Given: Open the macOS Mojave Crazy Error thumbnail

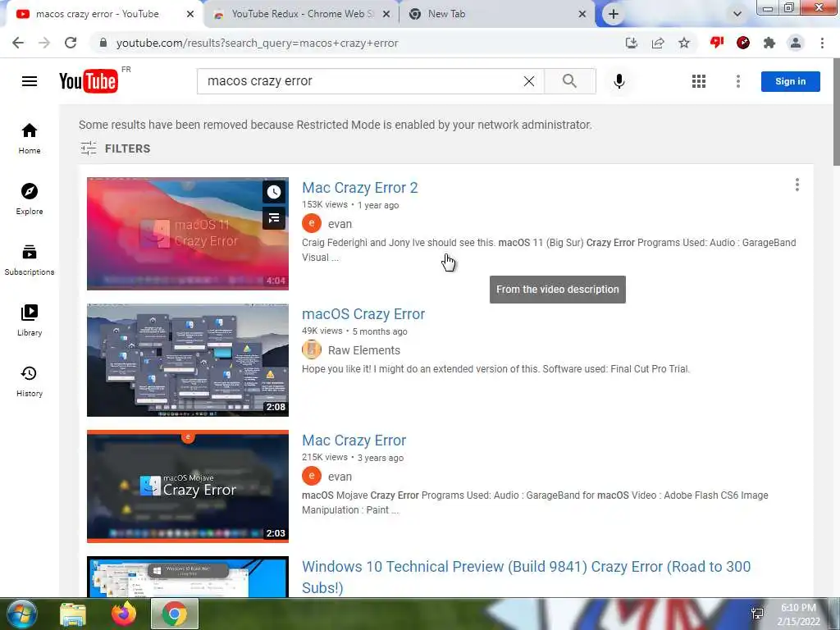Looking at the screenshot, I should tap(188, 486).
